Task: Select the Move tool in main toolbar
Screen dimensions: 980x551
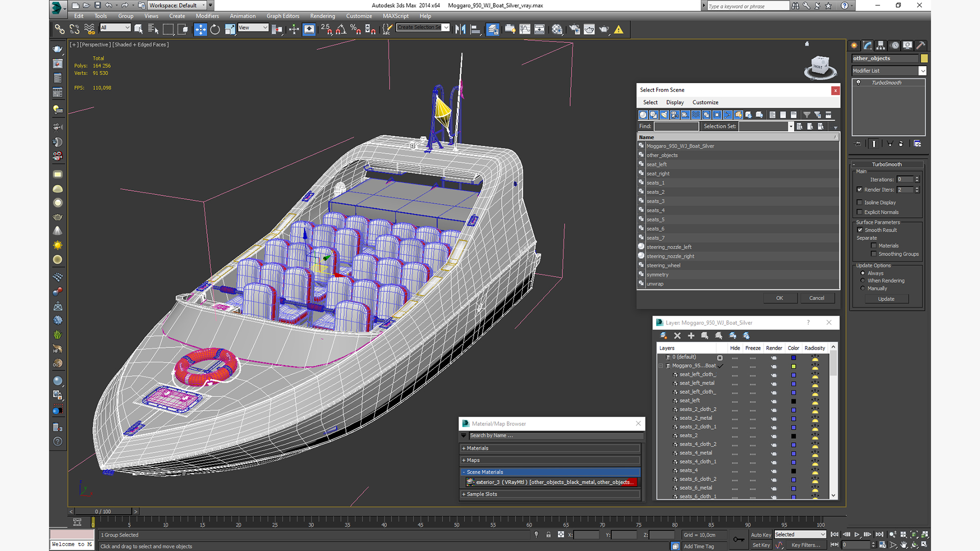Action: coord(201,30)
